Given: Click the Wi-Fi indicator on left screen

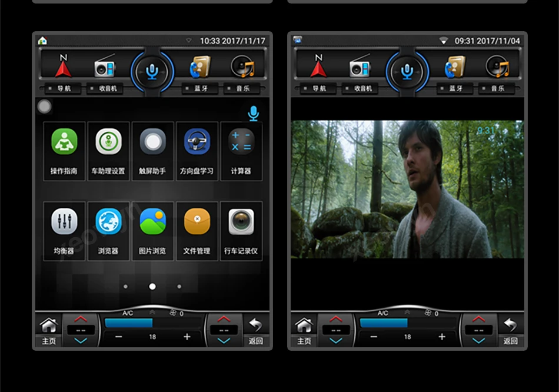Looking at the screenshot, I should pos(189,41).
